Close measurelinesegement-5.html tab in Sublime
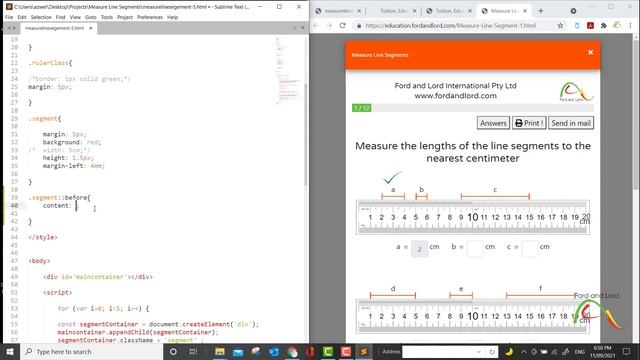 (x=91, y=28)
